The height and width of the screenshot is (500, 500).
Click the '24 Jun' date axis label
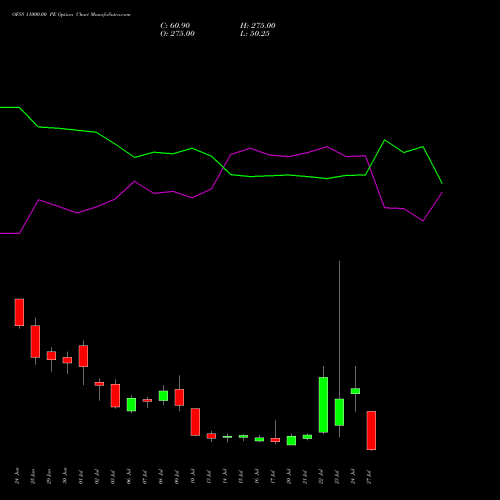pyautogui.click(x=17, y=476)
